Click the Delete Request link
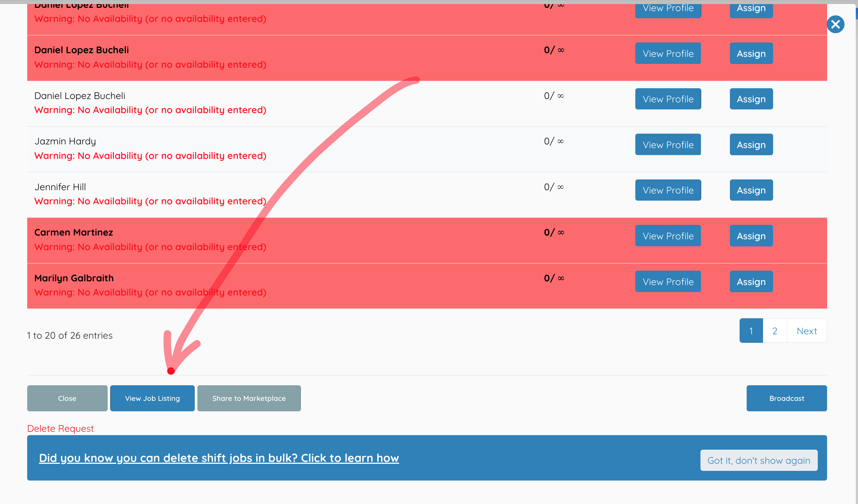Viewport: 858px width, 504px height. coord(60,428)
